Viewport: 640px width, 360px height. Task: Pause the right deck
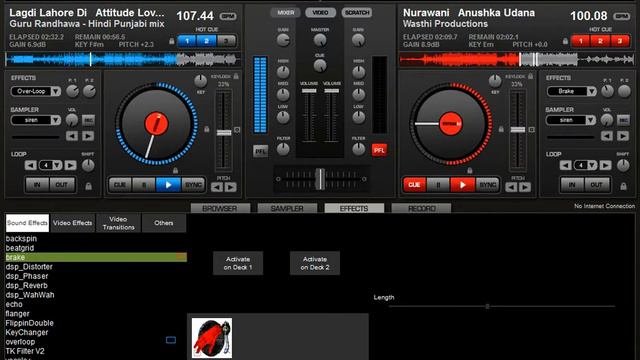coord(438,185)
